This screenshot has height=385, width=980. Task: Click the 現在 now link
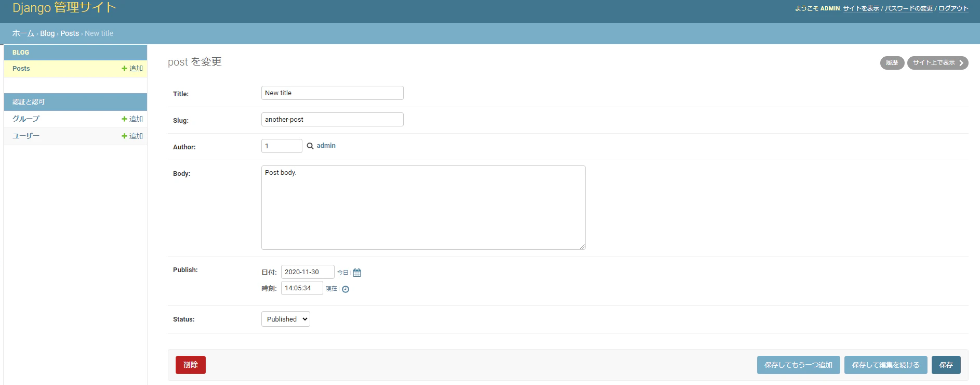[331, 289]
